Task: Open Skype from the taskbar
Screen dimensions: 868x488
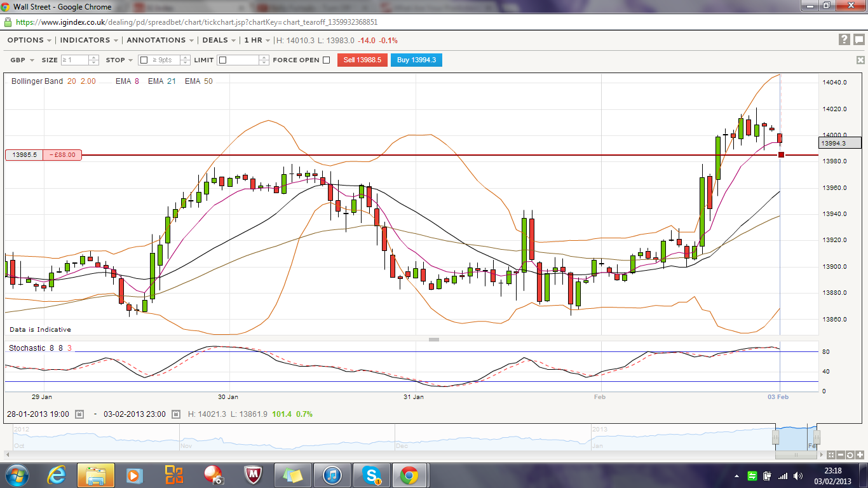Action: [370, 475]
